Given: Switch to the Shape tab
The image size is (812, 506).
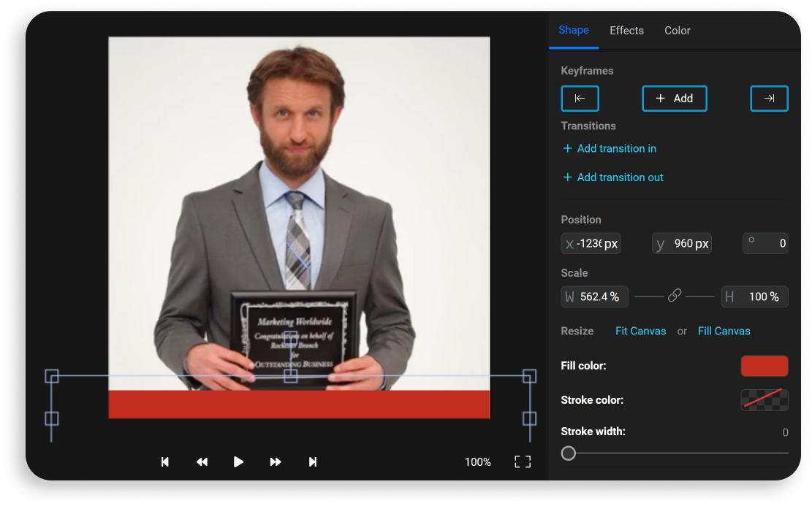Looking at the screenshot, I should point(573,30).
